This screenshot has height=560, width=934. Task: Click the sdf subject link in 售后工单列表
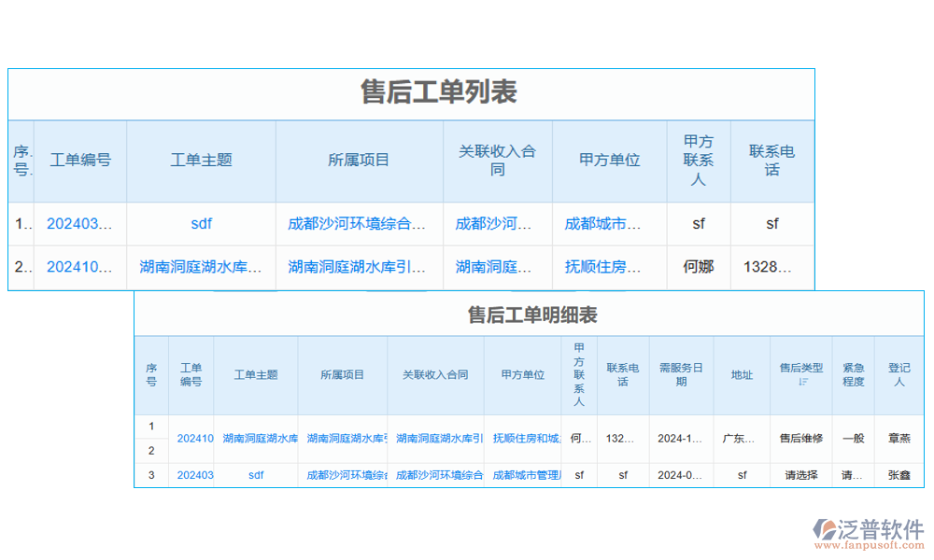[201, 224]
